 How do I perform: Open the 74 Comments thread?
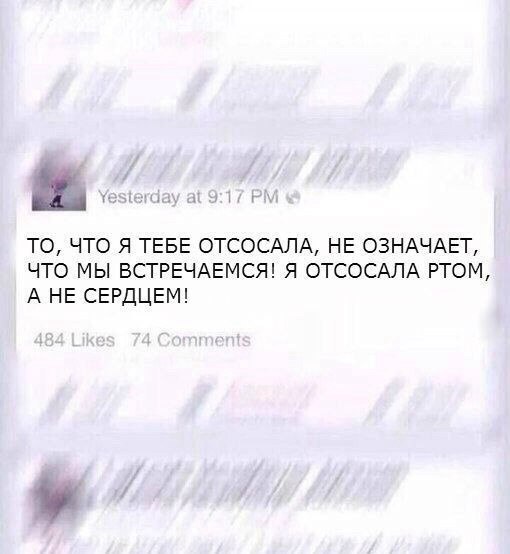tap(191, 341)
